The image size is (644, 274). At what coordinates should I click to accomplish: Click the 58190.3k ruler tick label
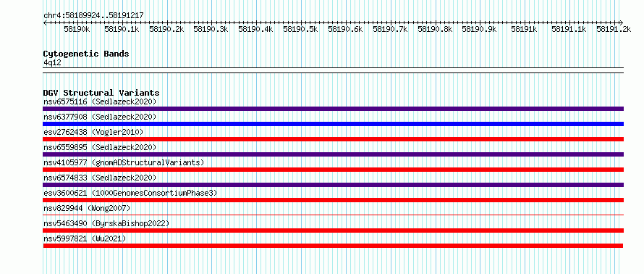point(211,29)
